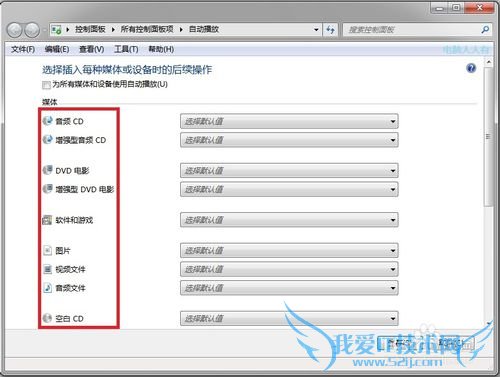Expand the address bar history dropdown arrow

[x=316, y=30]
